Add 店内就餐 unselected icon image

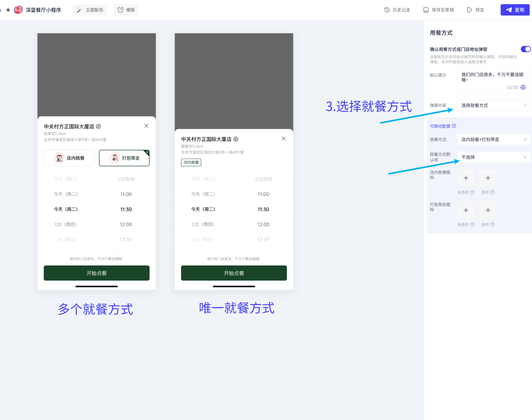466,178
